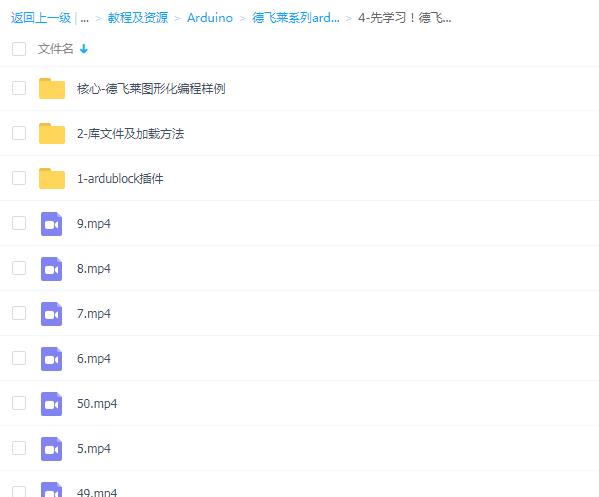599x497 pixels.
Task: Open 教程及资源 breadcrumb
Action: 138,18
